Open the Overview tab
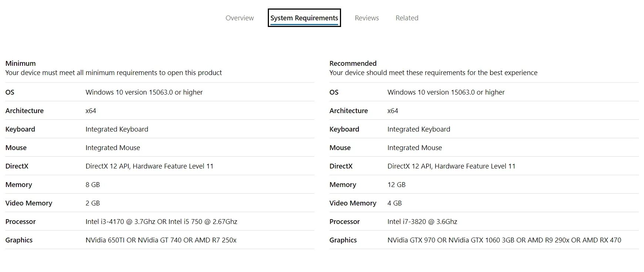Screen dimensions: 644x272 239,18
